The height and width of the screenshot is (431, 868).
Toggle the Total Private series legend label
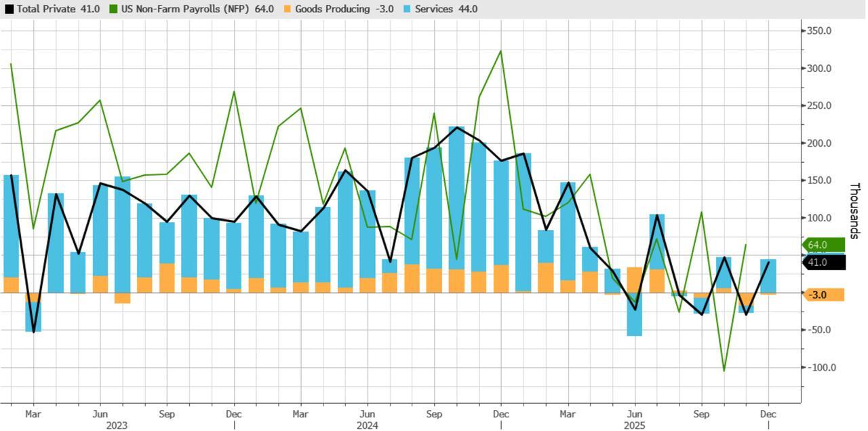[x=58, y=9]
